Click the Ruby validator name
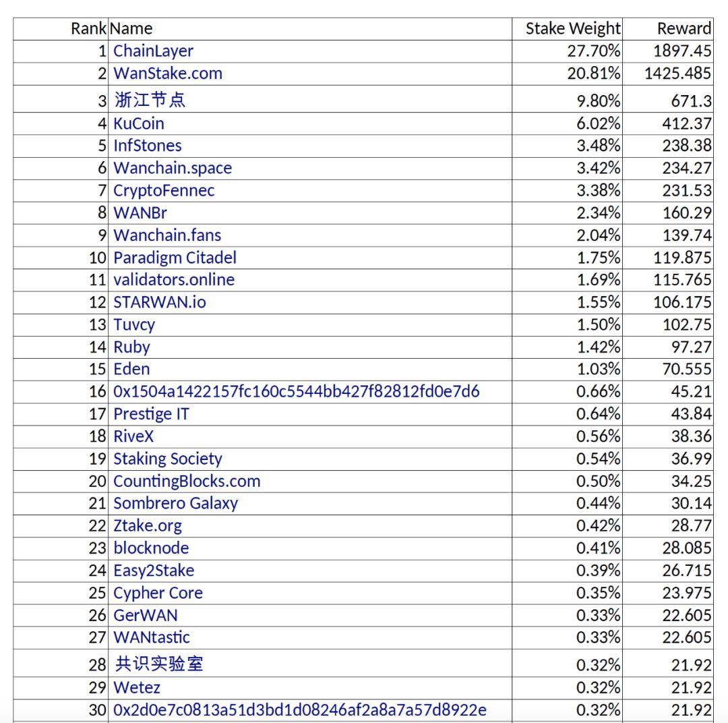 click(131, 347)
